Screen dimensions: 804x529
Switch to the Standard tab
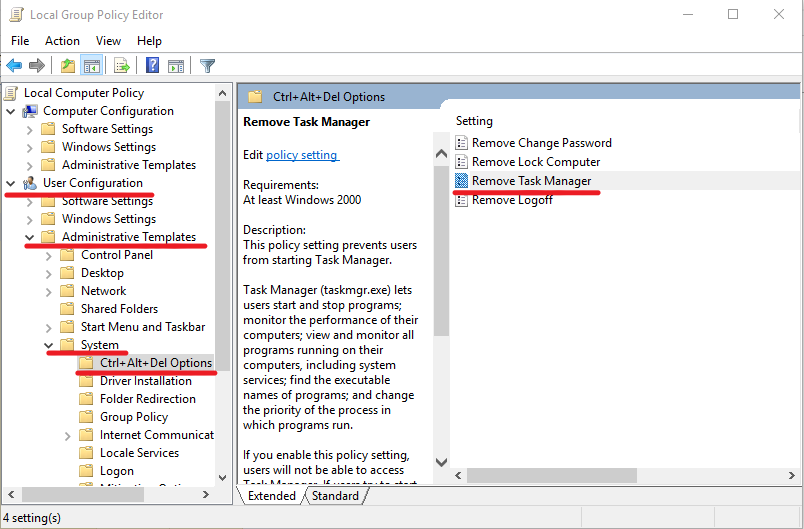[x=335, y=496]
